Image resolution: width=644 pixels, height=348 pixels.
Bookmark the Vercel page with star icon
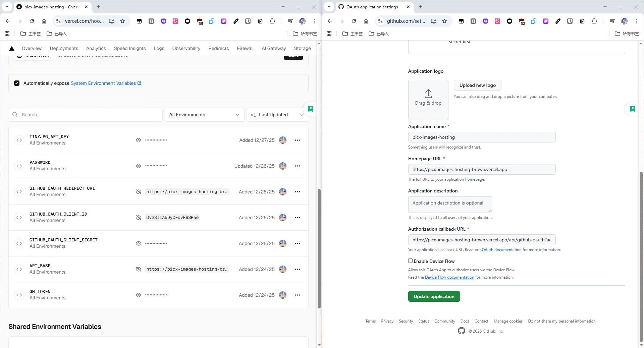[122, 21]
